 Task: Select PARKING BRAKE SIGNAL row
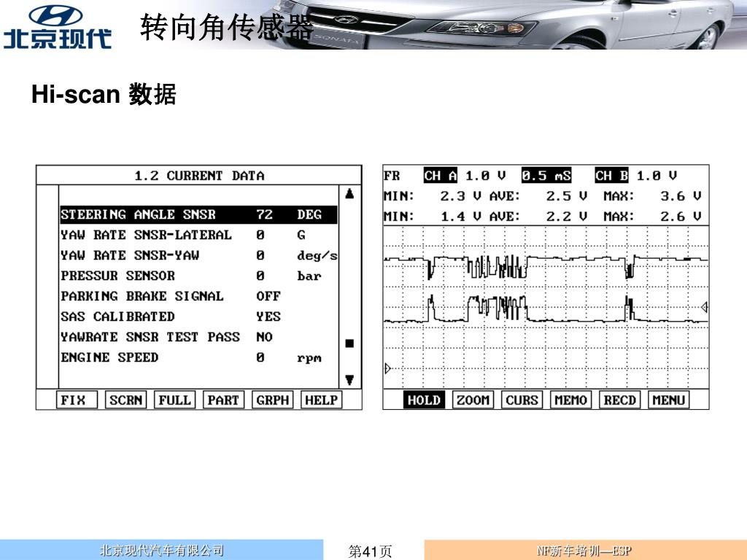198,296
